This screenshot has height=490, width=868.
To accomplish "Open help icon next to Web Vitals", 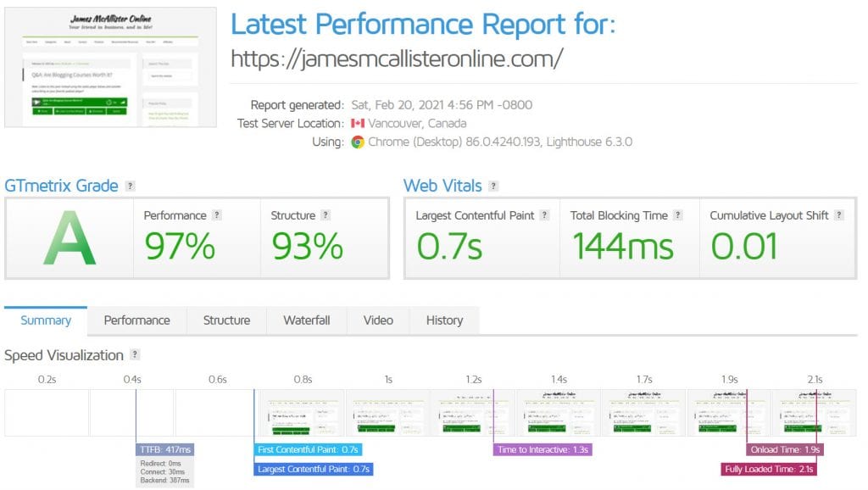I will (x=493, y=186).
